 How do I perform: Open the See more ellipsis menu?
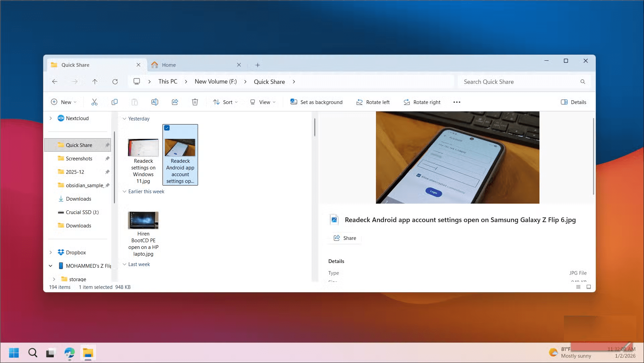click(457, 102)
